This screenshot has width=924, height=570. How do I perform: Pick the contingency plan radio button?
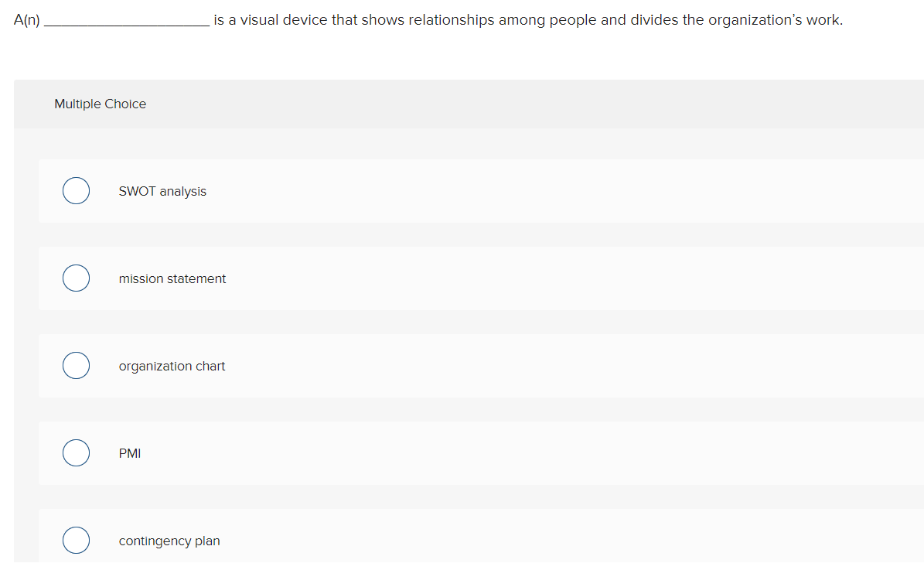coord(76,540)
